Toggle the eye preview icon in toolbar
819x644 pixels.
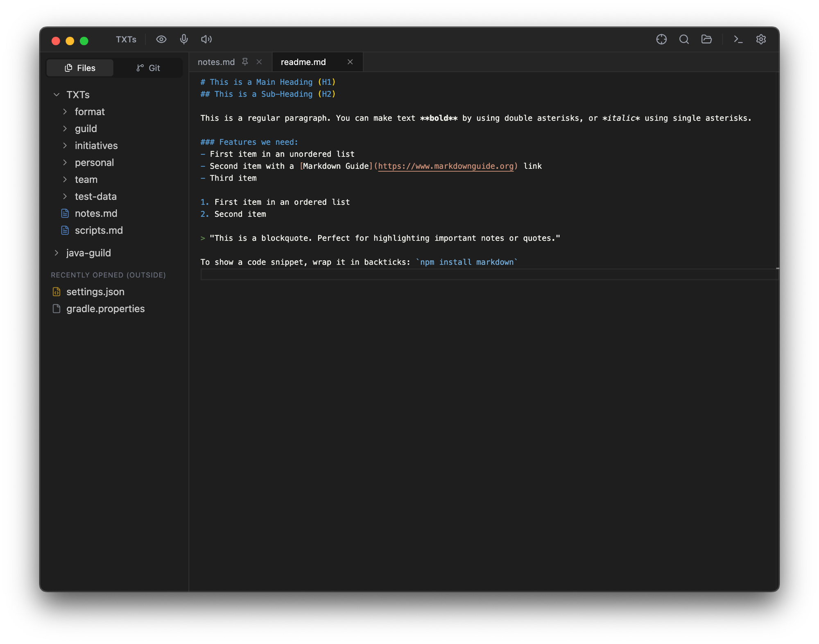pos(161,39)
